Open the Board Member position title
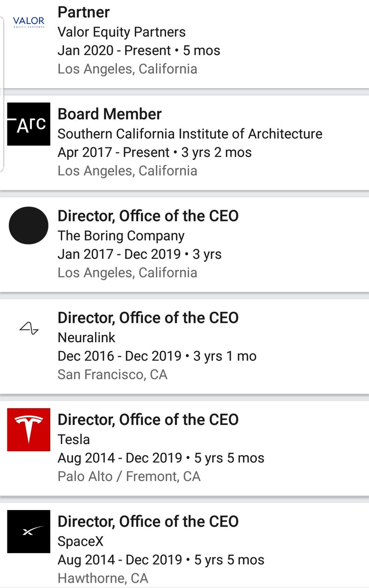369x588 pixels. 110,114
